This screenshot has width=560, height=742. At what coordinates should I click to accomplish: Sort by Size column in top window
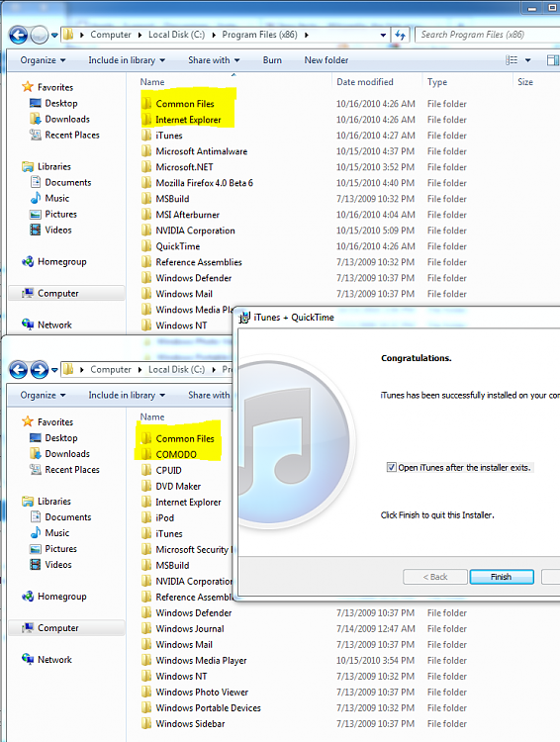[525, 82]
